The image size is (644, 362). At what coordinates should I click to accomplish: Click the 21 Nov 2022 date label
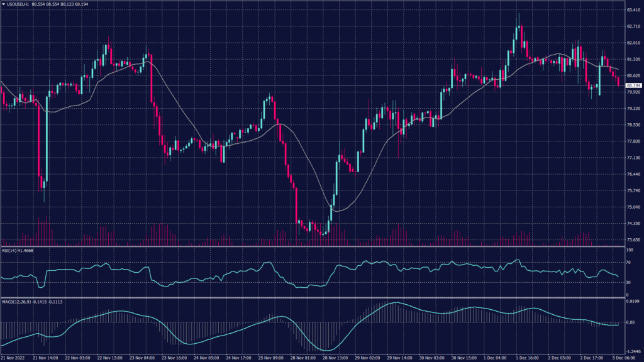13,358
